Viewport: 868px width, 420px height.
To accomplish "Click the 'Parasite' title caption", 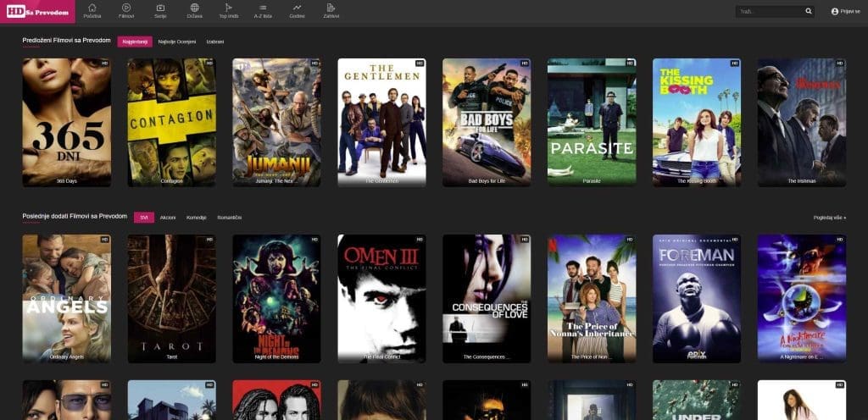I will click(592, 180).
